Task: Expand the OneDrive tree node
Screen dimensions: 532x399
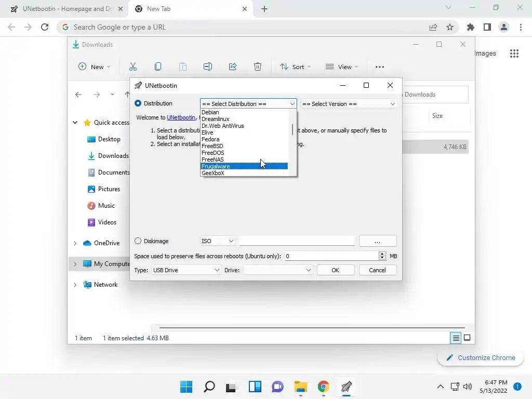Action: (75, 243)
